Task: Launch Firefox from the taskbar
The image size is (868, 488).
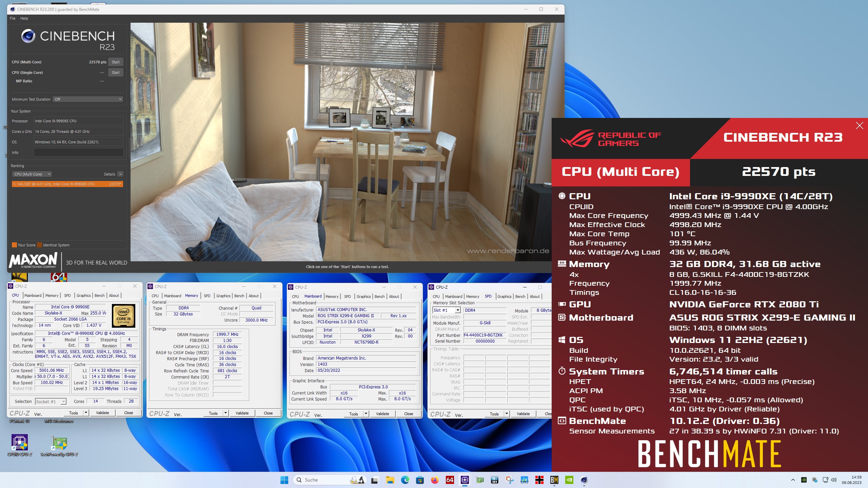Action: click(435, 480)
